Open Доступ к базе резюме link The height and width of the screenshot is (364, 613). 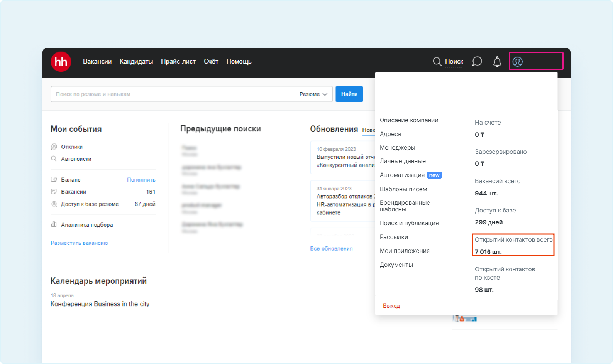90,204
